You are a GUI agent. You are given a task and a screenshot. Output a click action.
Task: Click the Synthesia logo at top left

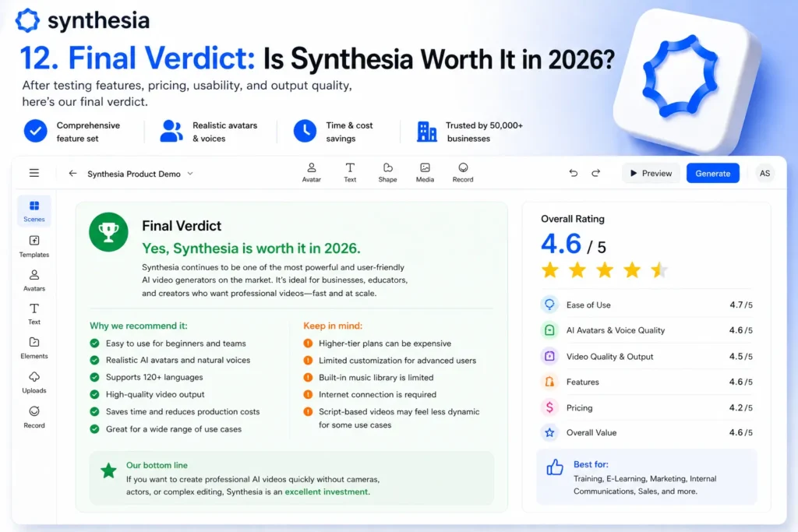(83, 20)
